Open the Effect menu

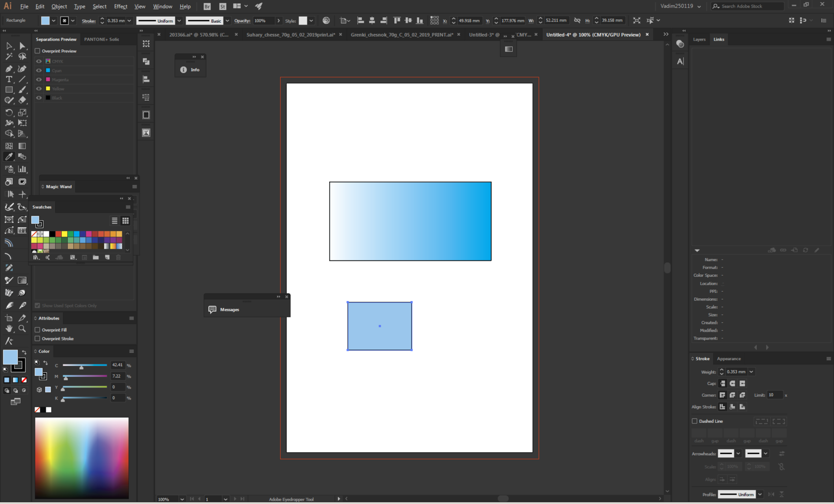coord(120,7)
